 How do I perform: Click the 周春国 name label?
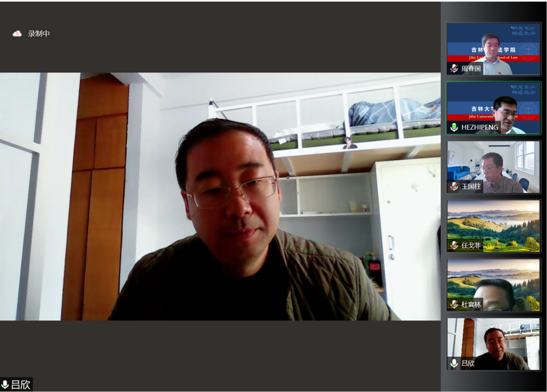point(471,68)
